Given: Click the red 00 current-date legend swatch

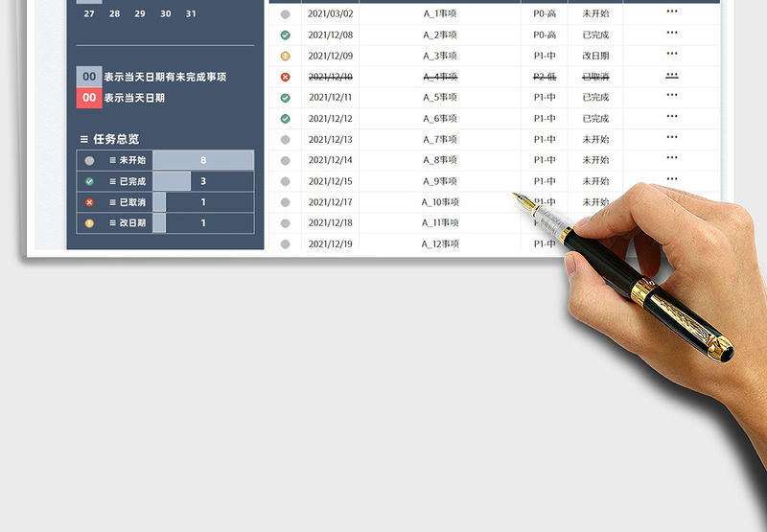Looking at the screenshot, I should click(x=89, y=98).
